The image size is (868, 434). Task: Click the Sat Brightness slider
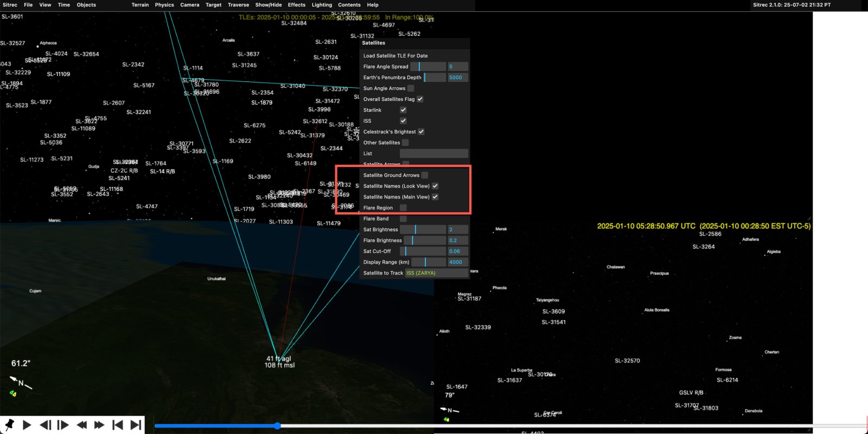click(423, 229)
